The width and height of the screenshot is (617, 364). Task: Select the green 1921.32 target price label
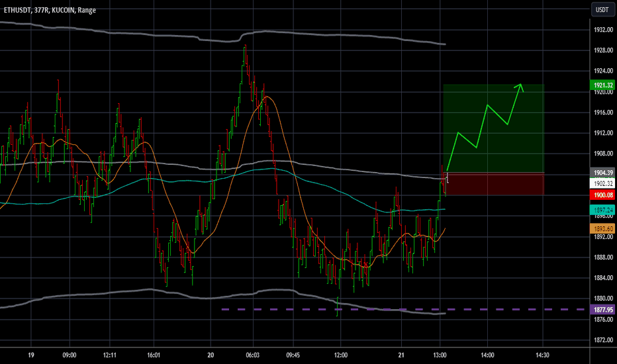click(x=603, y=85)
